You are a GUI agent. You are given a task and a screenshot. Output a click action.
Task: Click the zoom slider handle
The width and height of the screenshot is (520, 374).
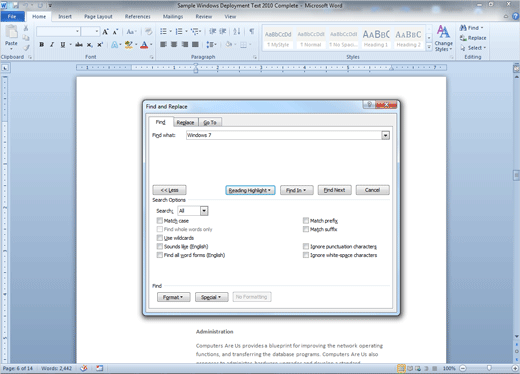(489, 368)
